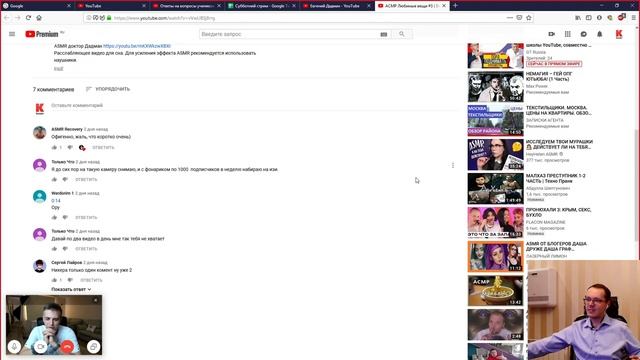Switch to the Google tab

[36, 6]
